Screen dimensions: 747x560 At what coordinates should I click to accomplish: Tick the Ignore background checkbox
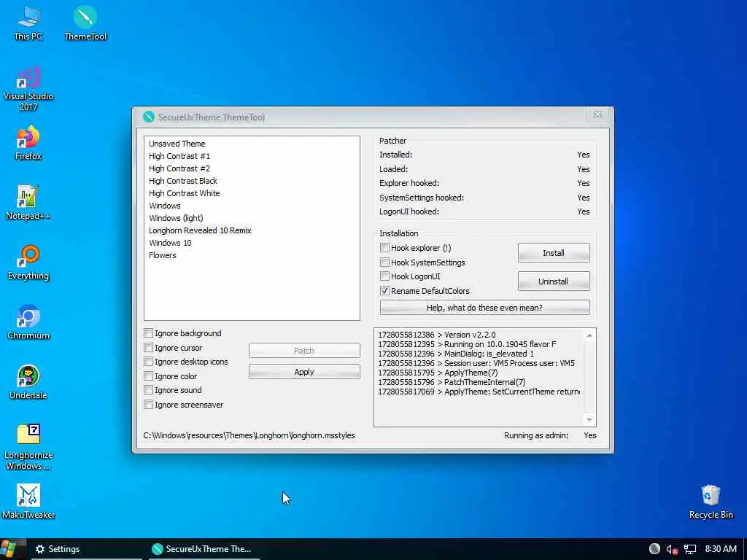coord(148,333)
